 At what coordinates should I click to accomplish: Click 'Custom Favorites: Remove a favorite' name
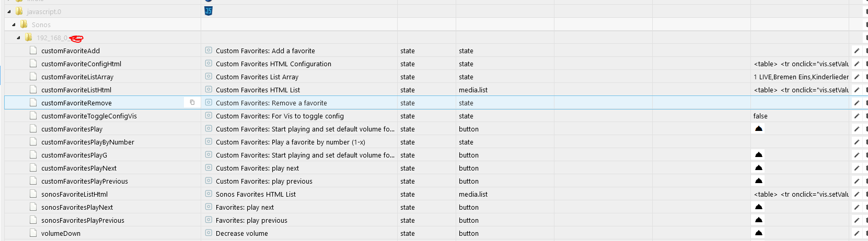pyautogui.click(x=271, y=103)
